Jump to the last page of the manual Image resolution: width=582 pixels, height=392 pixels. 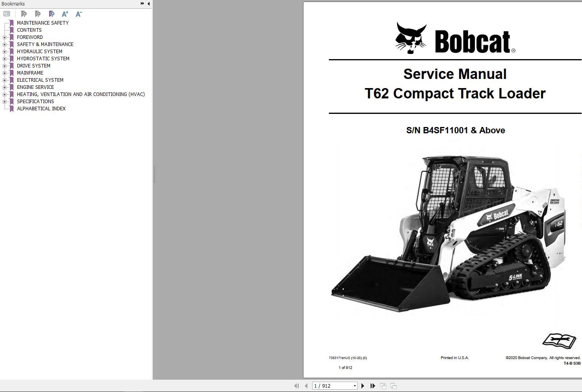(372, 385)
